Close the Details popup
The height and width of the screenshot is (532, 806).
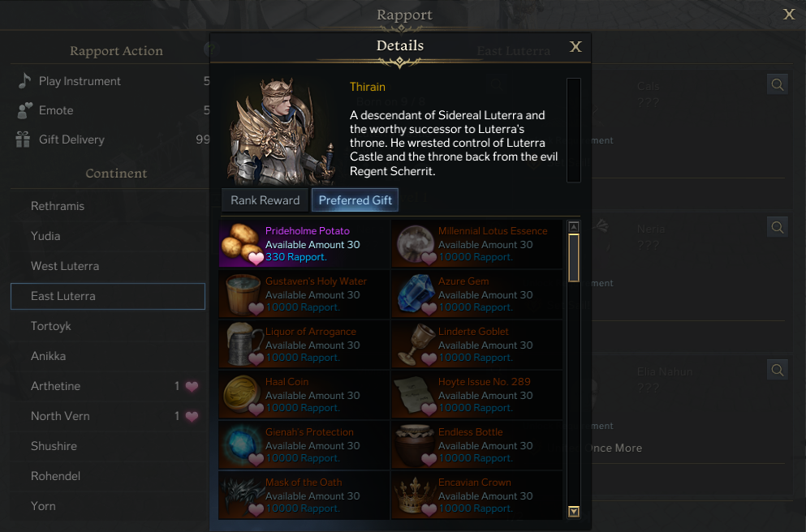[575, 47]
